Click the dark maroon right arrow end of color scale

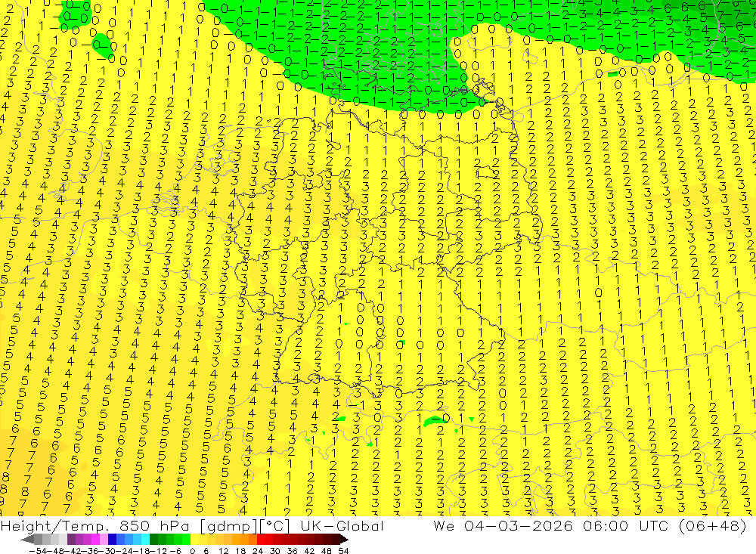tap(344, 539)
